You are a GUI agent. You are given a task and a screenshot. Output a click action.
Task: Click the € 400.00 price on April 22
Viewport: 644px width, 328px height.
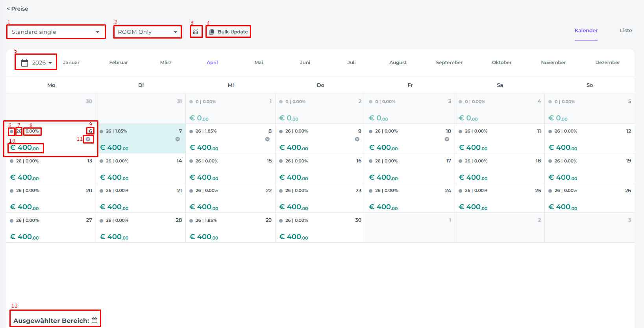click(204, 207)
